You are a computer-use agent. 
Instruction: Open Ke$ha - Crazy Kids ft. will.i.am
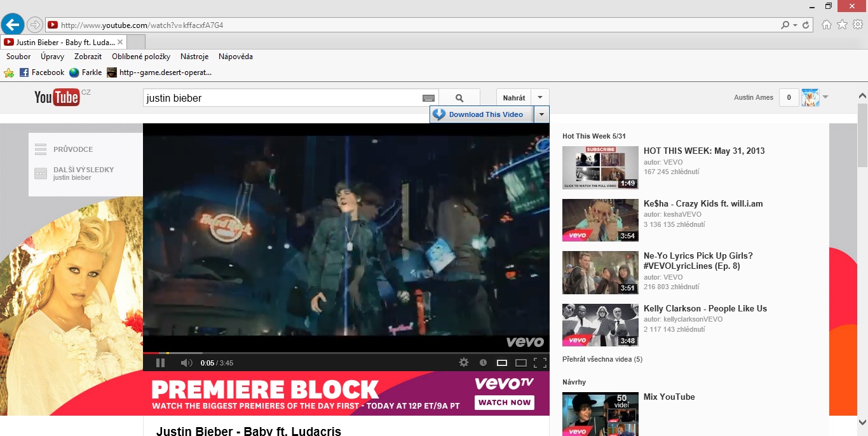pos(703,203)
